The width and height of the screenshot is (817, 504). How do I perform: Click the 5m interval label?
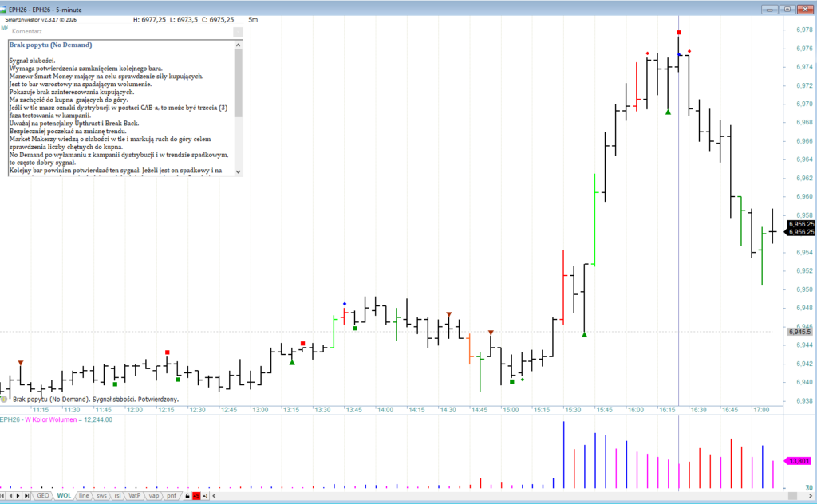[x=253, y=19]
